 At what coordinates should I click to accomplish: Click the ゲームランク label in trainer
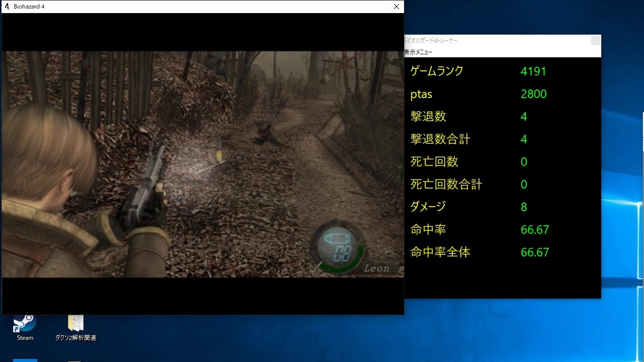click(437, 71)
